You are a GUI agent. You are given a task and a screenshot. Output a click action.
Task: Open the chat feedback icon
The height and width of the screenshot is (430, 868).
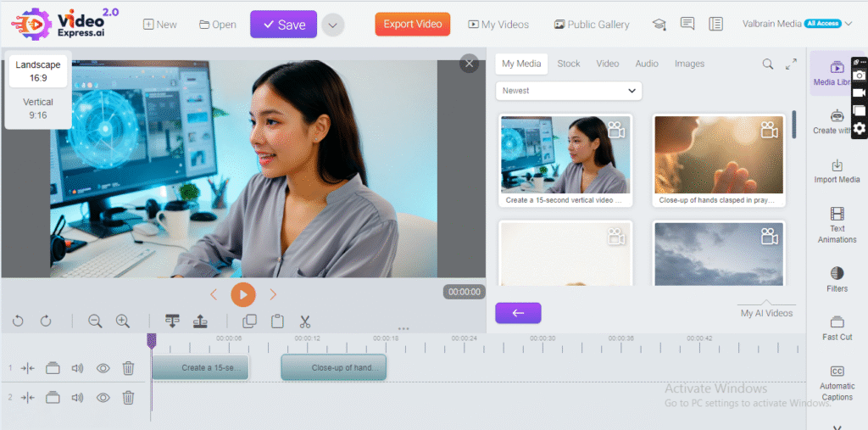(x=687, y=24)
